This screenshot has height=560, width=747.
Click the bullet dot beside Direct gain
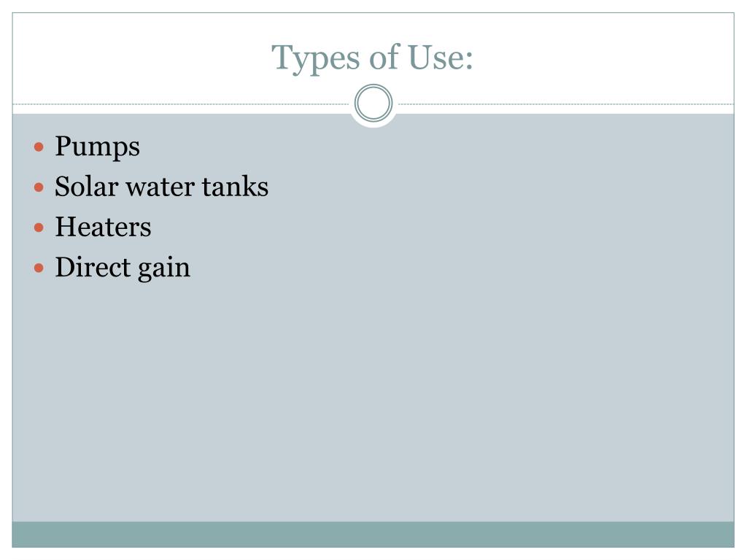tap(39, 268)
